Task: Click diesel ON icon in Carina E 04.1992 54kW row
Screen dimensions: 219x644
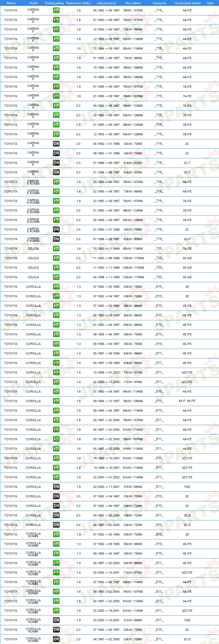Action: pyautogui.click(x=56, y=144)
